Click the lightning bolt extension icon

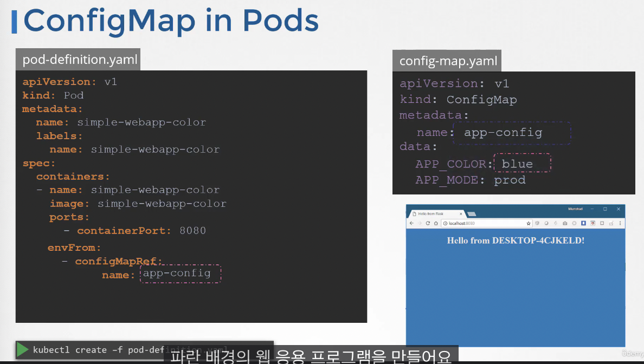point(556,223)
